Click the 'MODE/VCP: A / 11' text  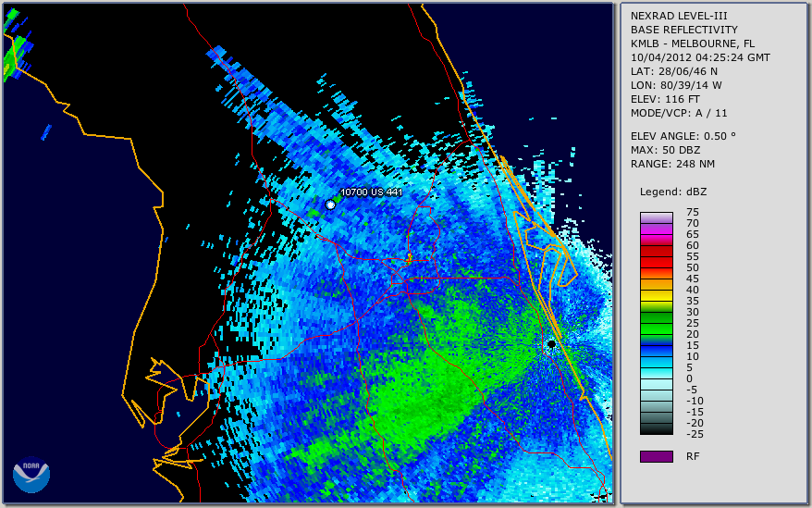679,113
